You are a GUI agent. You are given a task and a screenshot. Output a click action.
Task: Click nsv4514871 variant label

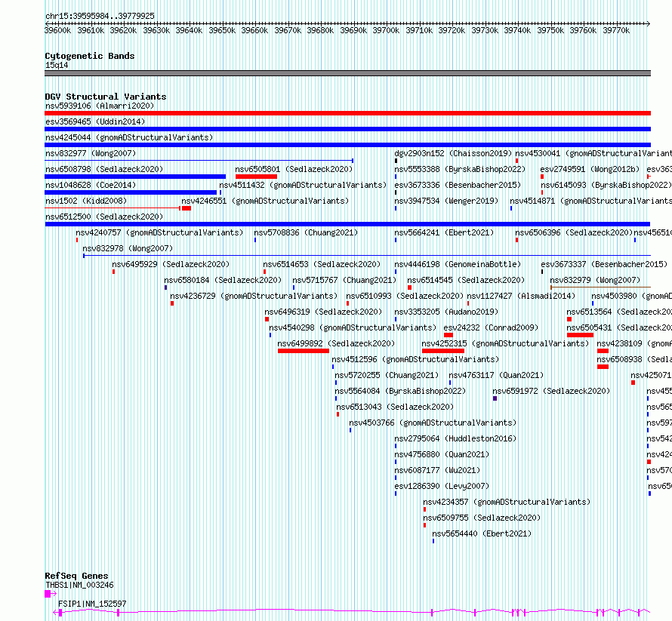point(590,201)
